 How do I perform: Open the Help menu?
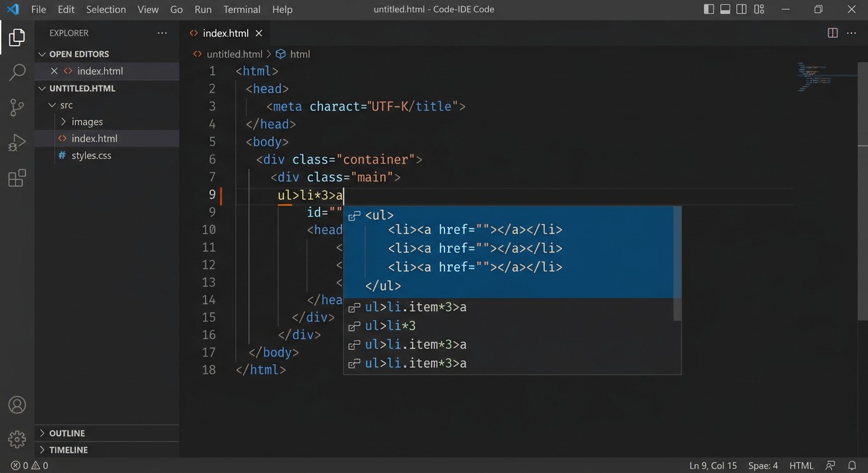click(x=282, y=9)
